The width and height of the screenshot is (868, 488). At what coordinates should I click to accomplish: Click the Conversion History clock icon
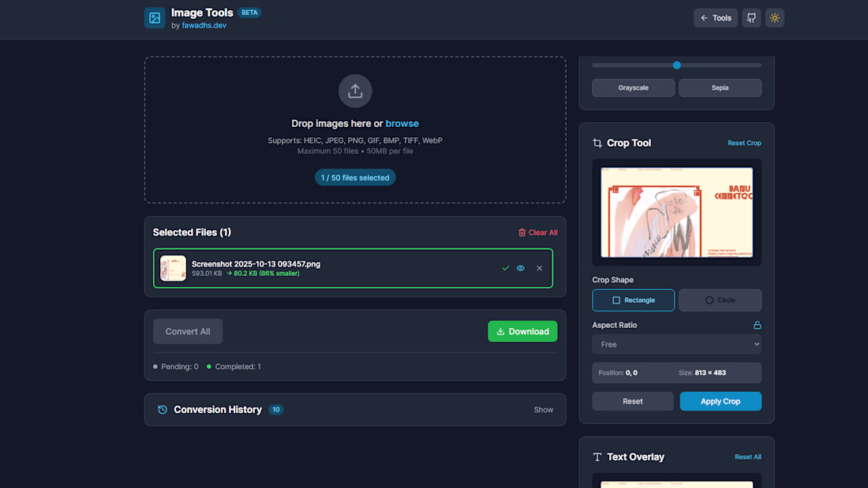click(x=163, y=409)
